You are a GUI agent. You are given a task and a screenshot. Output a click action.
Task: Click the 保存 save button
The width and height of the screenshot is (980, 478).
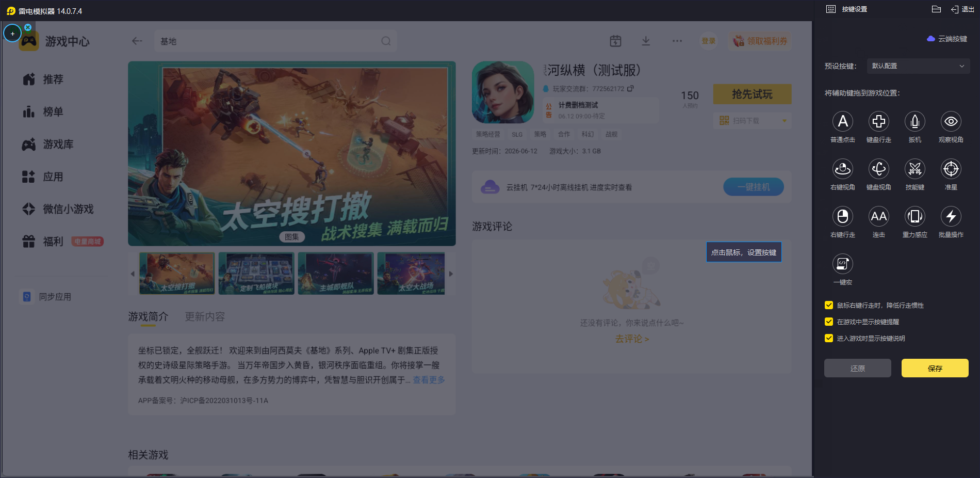(x=935, y=368)
